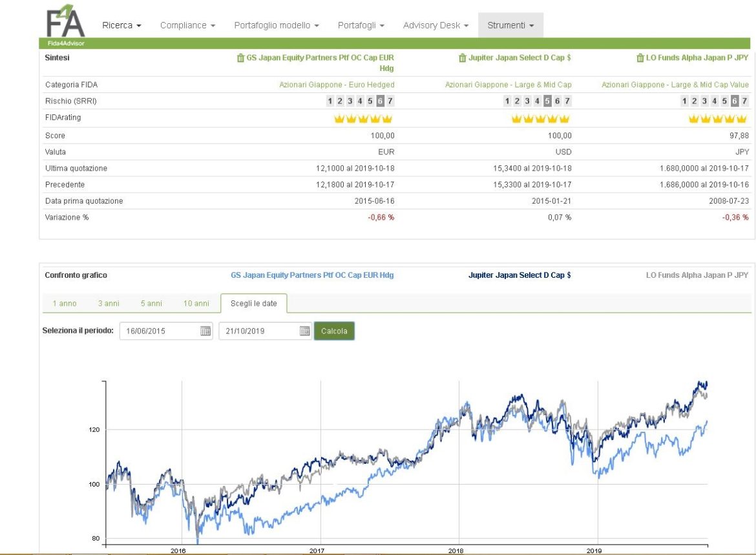Open the Ricerca dropdown menu
The width and height of the screenshot is (756, 555).
121,25
